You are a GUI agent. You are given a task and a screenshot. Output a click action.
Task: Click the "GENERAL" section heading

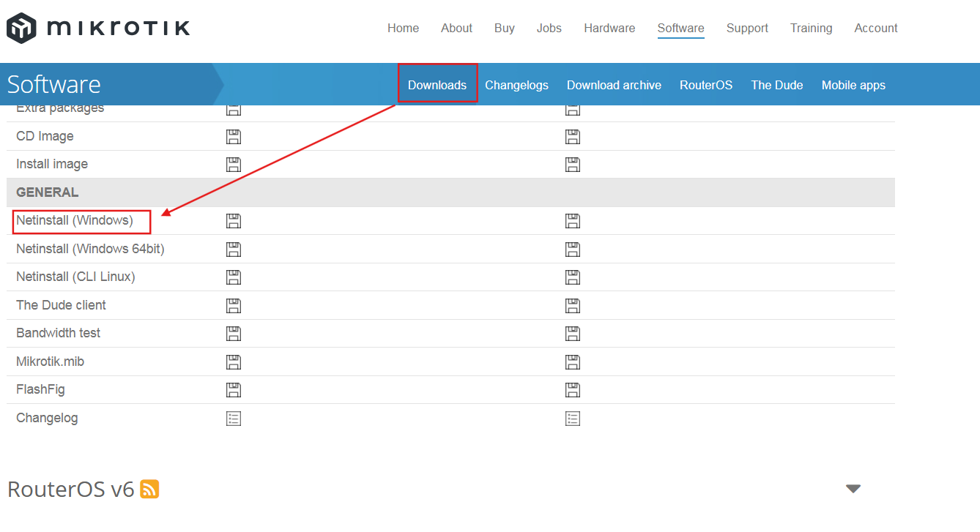pyautogui.click(x=47, y=192)
